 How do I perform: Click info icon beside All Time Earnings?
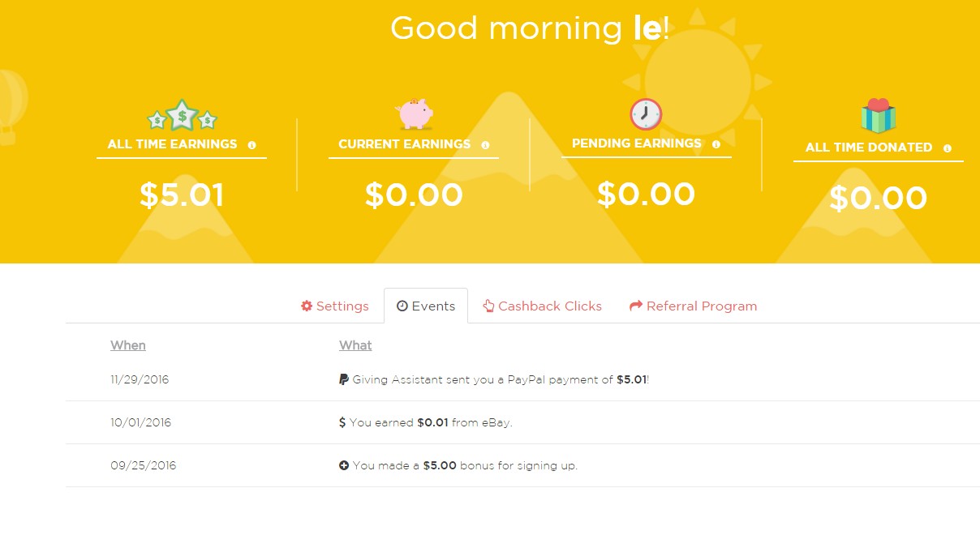pos(251,145)
